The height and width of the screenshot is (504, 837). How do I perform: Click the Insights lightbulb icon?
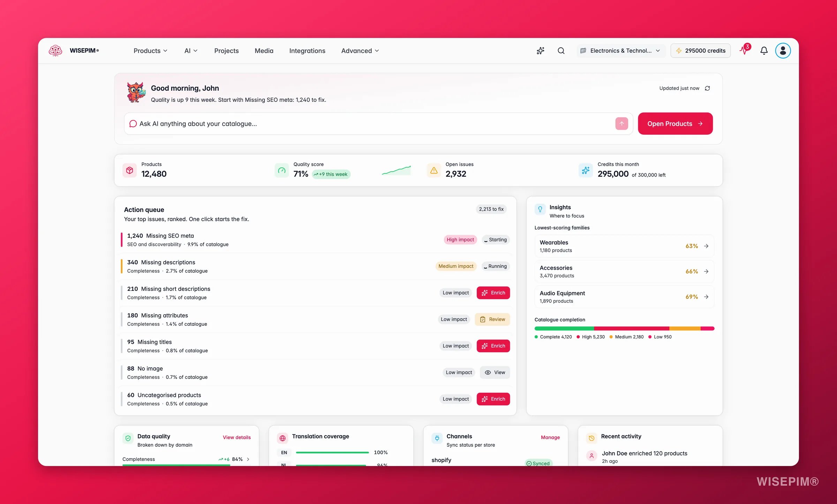coord(540,209)
